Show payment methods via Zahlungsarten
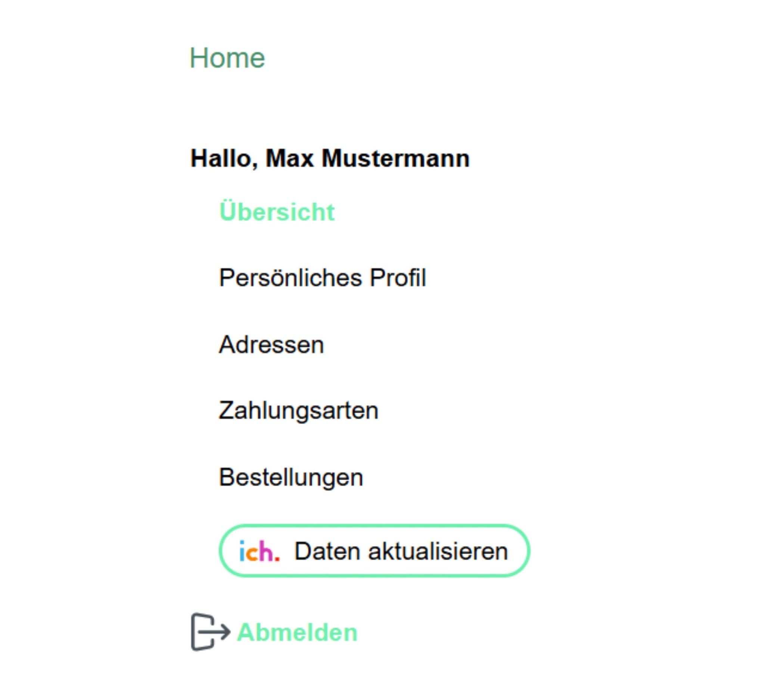Image resolution: width=784 pixels, height=700 pixels. [299, 411]
